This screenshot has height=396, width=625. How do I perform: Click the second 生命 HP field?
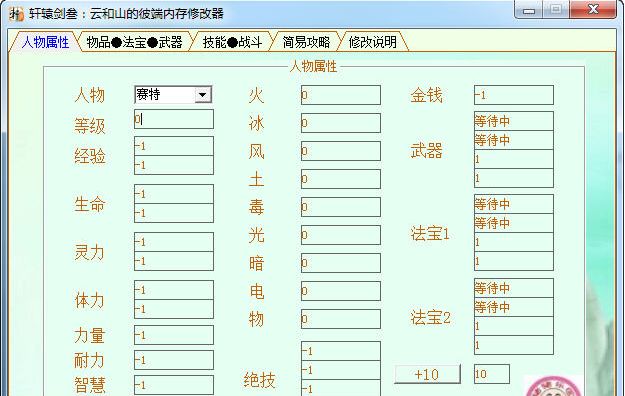point(174,213)
